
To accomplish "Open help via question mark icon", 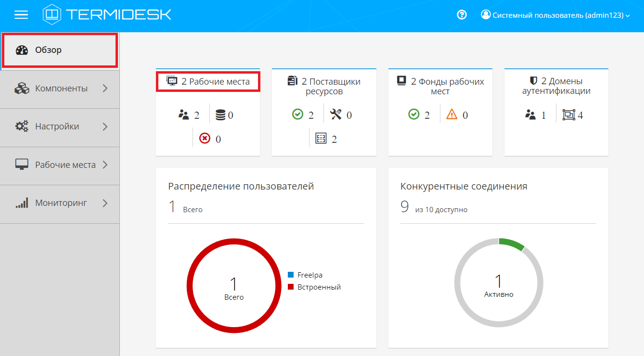I will (462, 15).
